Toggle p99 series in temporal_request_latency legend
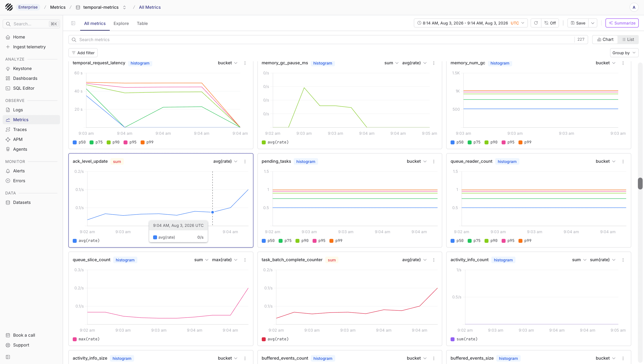 (147, 142)
